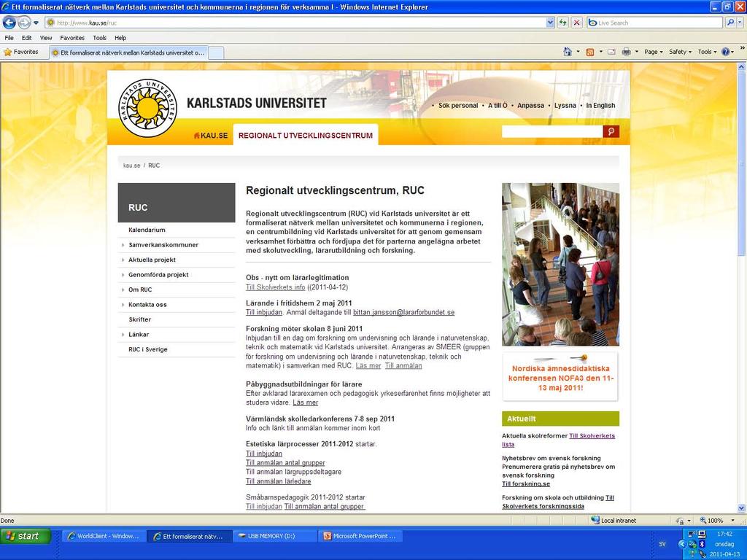Open the recent pages dropdown arrow
This screenshot has height=560, width=747.
[36, 23]
